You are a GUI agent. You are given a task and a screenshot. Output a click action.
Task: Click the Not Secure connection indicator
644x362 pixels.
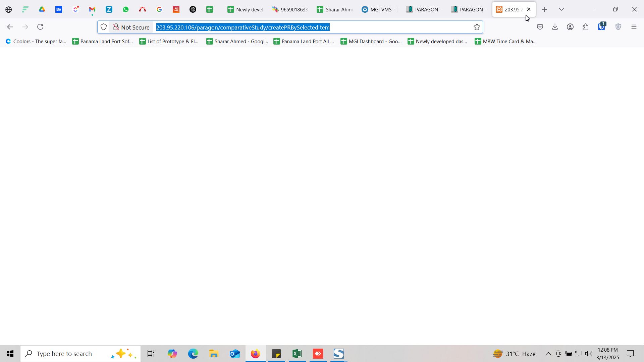(131, 27)
